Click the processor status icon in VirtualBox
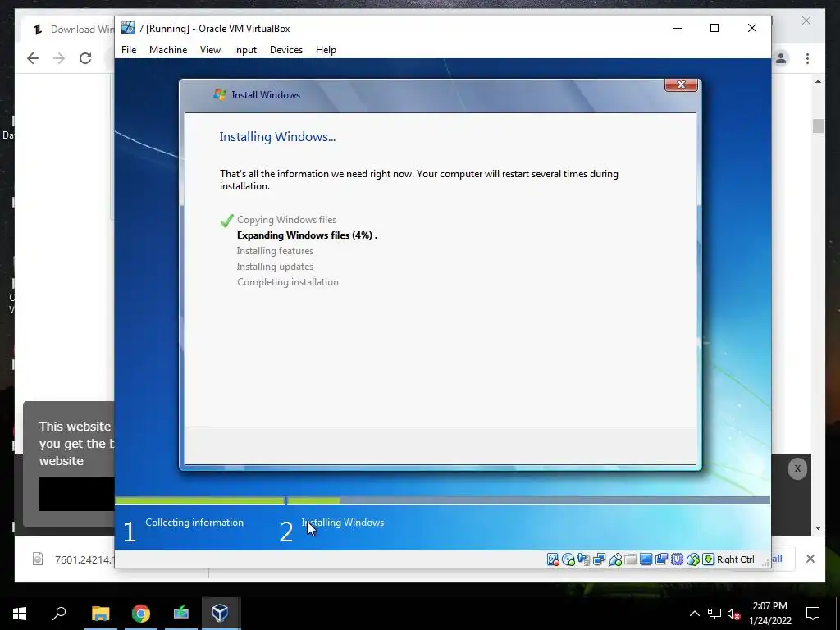The image size is (840, 630). tap(677, 559)
